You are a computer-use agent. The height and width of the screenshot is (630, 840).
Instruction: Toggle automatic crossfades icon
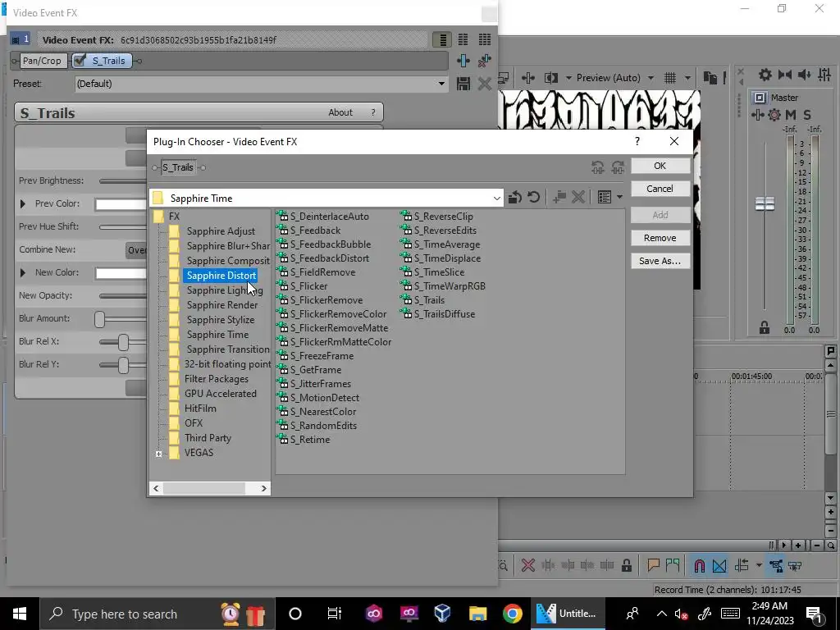tap(719, 565)
